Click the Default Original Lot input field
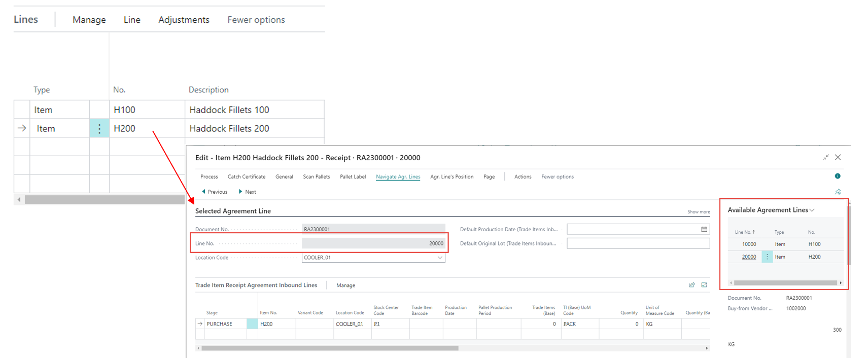The image size is (868, 358). [x=638, y=243]
